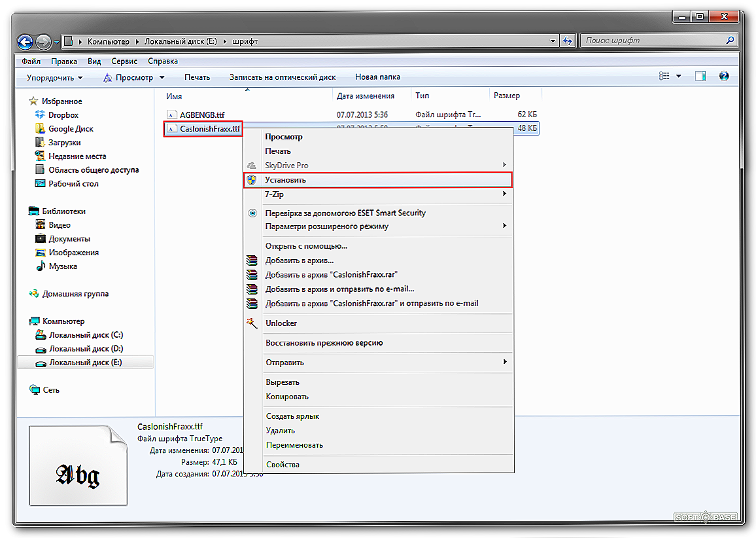Select Просмотр in the context menu
The image size is (756, 538).
pos(284,137)
